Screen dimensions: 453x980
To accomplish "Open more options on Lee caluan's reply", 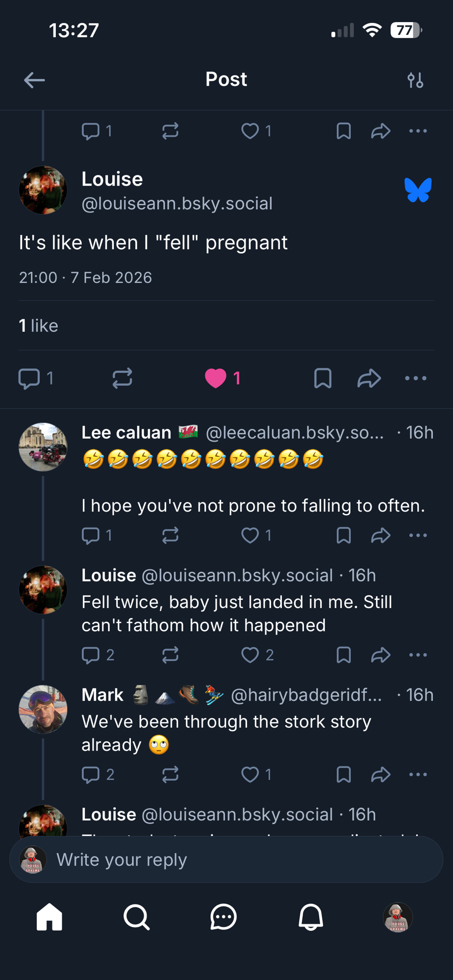I will (x=418, y=535).
